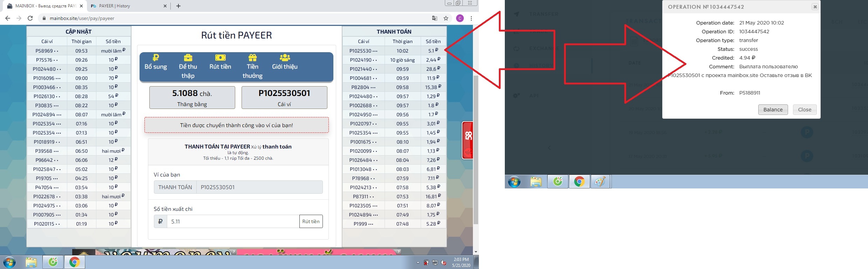Click the CẬP NHẬT table header
The width and height of the screenshot is (868, 269).
click(79, 32)
